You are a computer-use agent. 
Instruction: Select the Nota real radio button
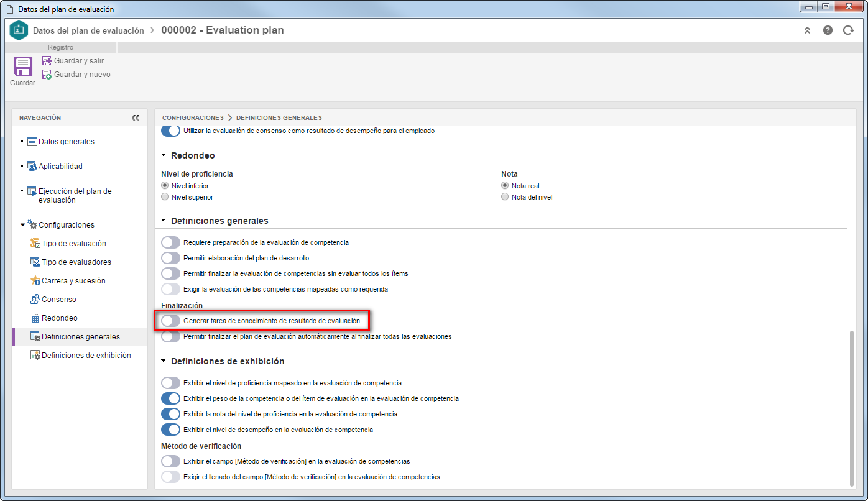tap(505, 186)
